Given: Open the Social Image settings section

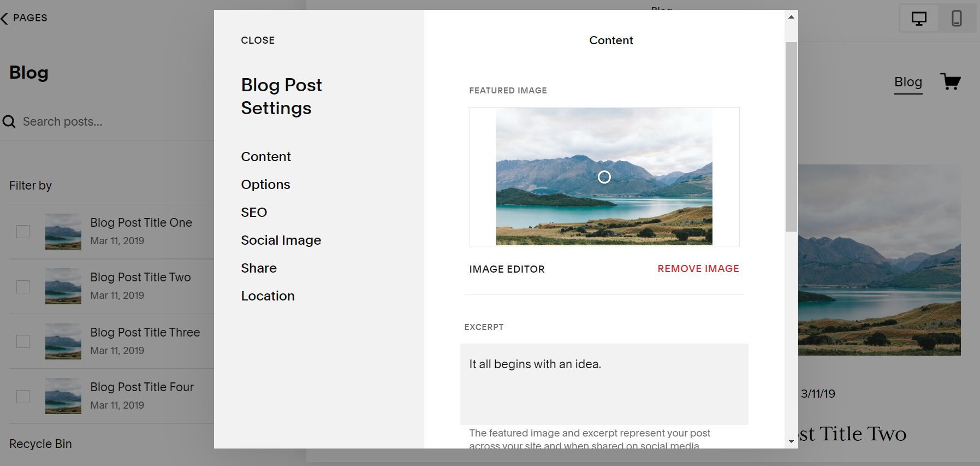Looking at the screenshot, I should click(281, 240).
